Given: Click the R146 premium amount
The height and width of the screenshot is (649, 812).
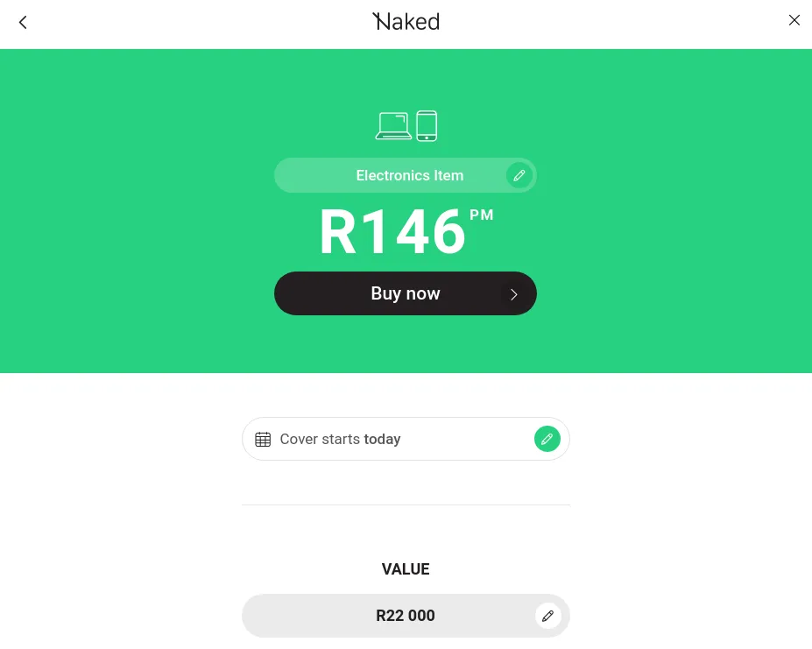Looking at the screenshot, I should (x=392, y=233).
